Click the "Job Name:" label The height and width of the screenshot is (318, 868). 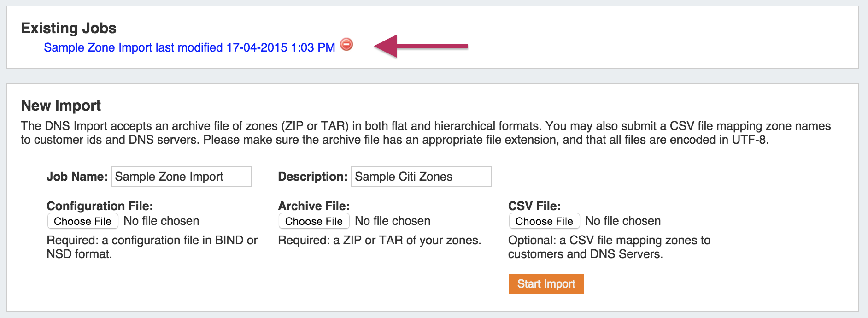(77, 177)
